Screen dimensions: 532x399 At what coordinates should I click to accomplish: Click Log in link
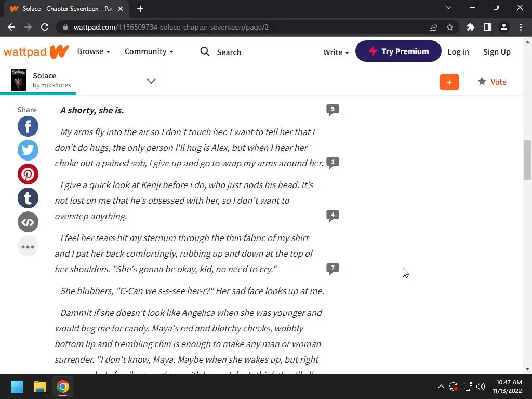pyautogui.click(x=458, y=52)
